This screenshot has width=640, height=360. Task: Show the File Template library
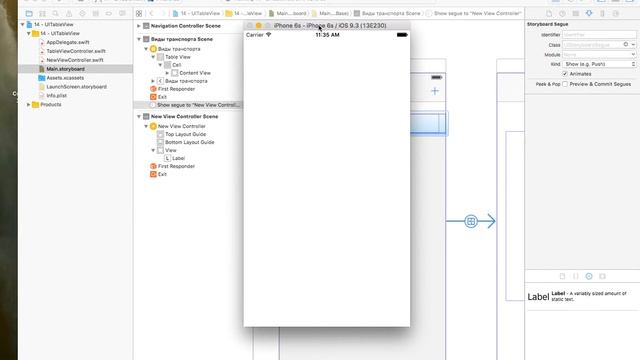click(x=562, y=276)
